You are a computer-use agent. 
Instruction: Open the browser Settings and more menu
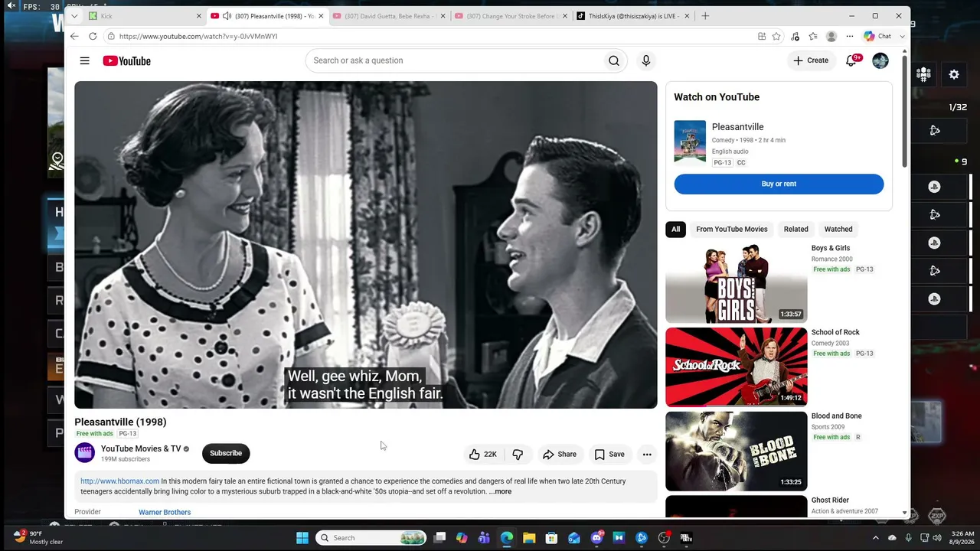click(850, 36)
